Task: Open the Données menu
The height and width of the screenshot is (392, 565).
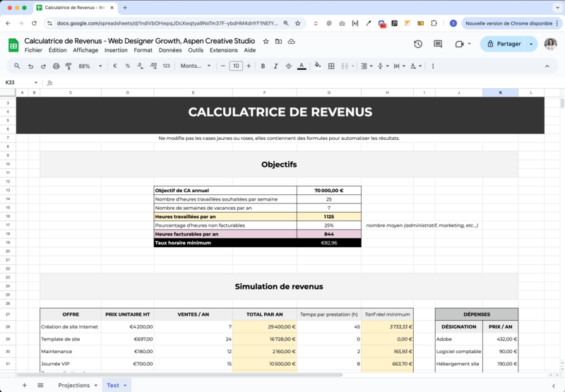Action: pyautogui.click(x=170, y=50)
